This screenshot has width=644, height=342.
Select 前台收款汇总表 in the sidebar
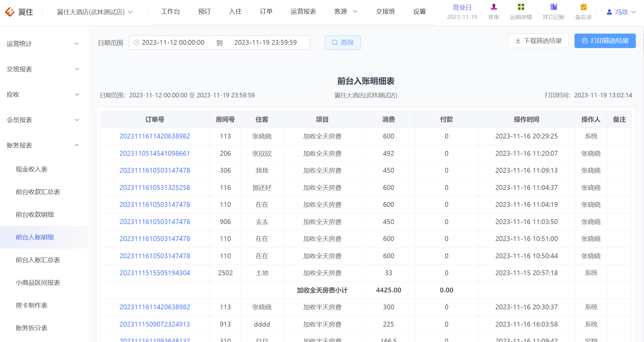pos(38,192)
